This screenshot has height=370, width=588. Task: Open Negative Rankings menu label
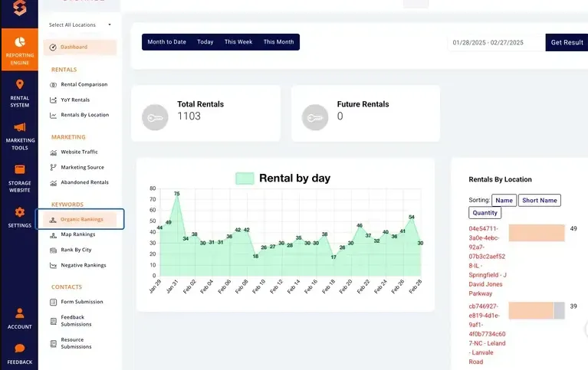pos(84,265)
